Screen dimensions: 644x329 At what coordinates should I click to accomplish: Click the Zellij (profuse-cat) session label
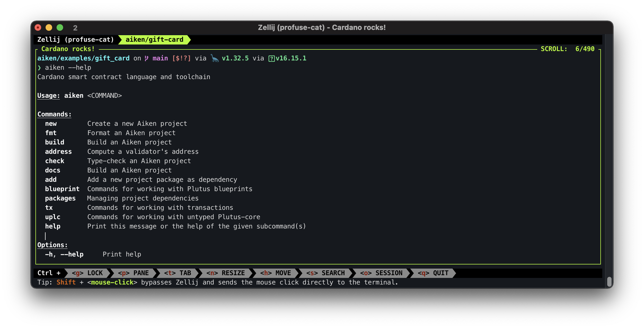point(75,40)
